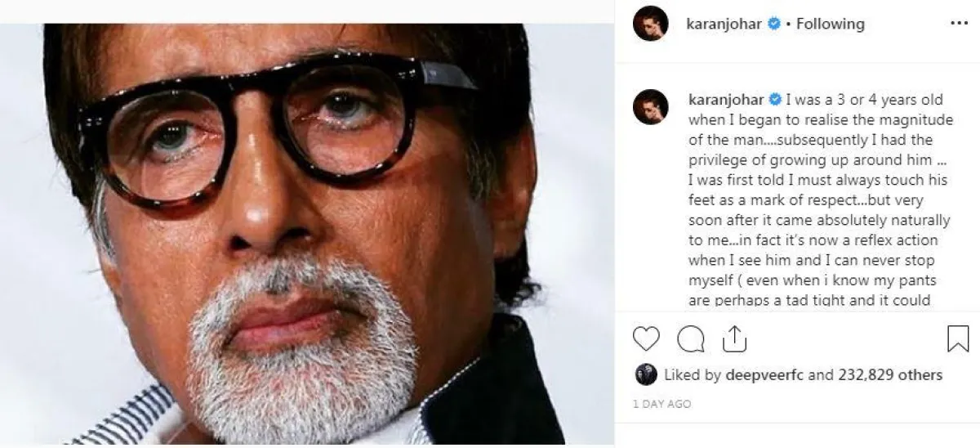980x448 pixels.
Task: Open the 1 DAY AGO timestamp link
Action: click(x=662, y=404)
